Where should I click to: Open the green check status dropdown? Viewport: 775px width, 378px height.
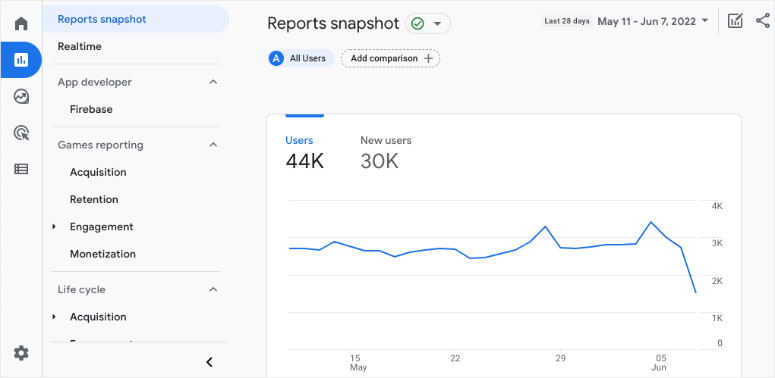(428, 24)
